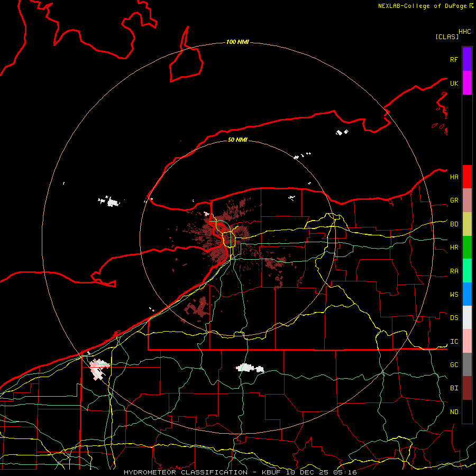
Task: Click the BD yellow legend color block
Action: (x=467, y=224)
